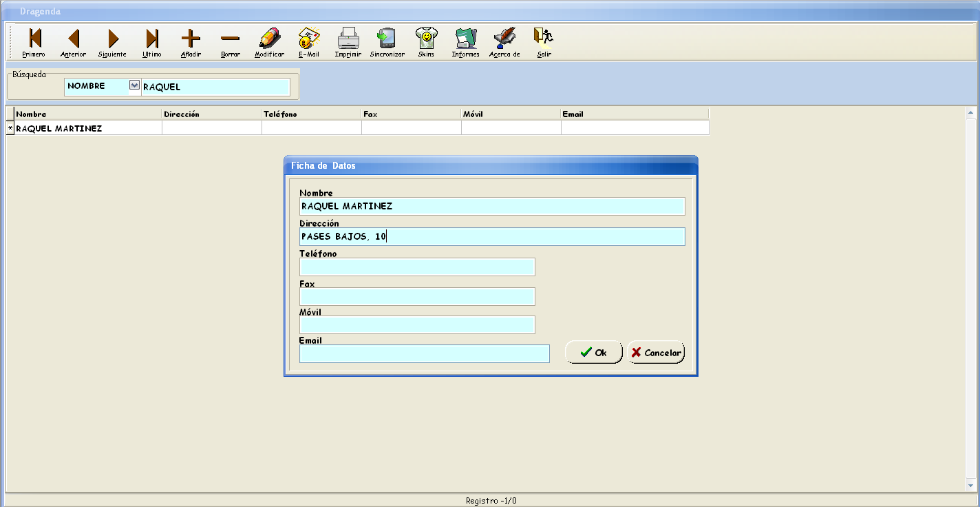Discard changes with Cancelar button

tap(656, 352)
